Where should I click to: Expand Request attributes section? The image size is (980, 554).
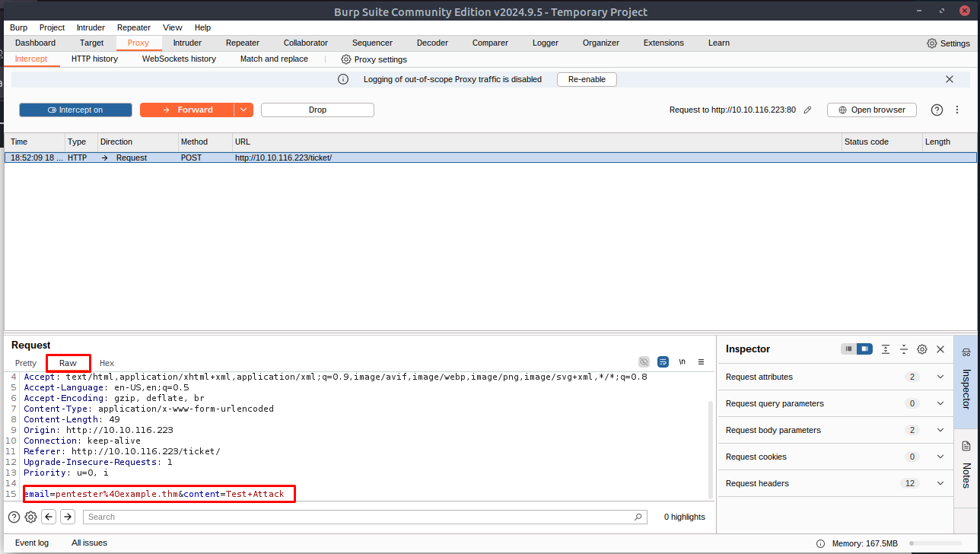click(835, 377)
